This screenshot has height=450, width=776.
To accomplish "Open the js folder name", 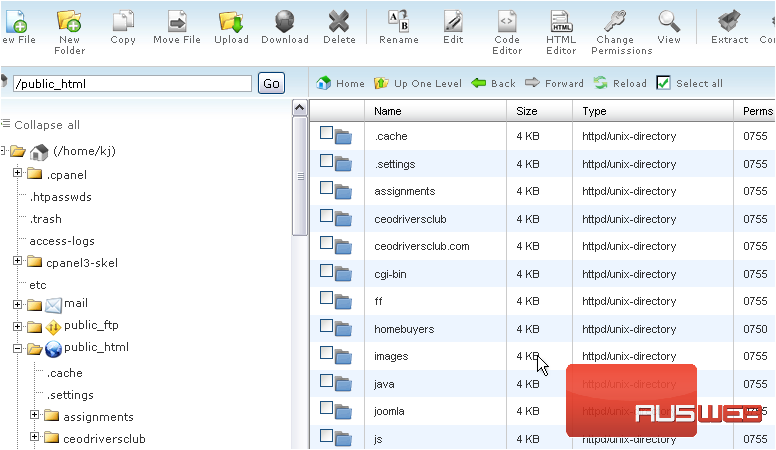I will 378,439.
